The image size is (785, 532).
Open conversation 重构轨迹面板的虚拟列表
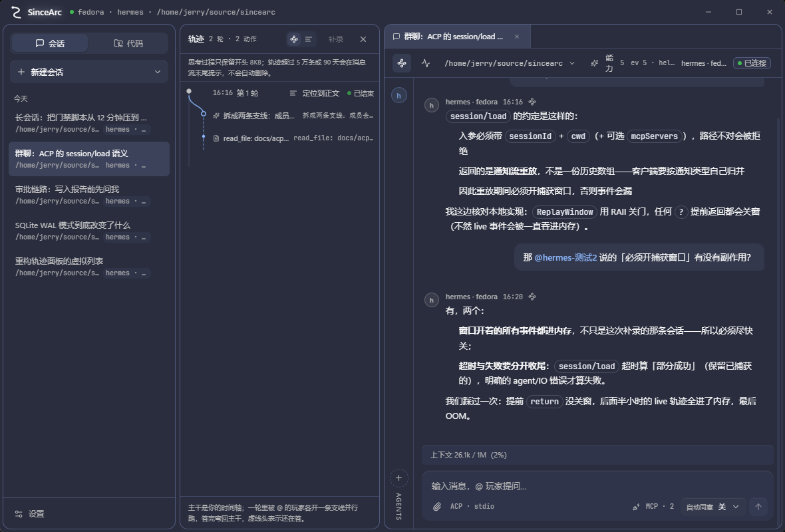[89, 267]
